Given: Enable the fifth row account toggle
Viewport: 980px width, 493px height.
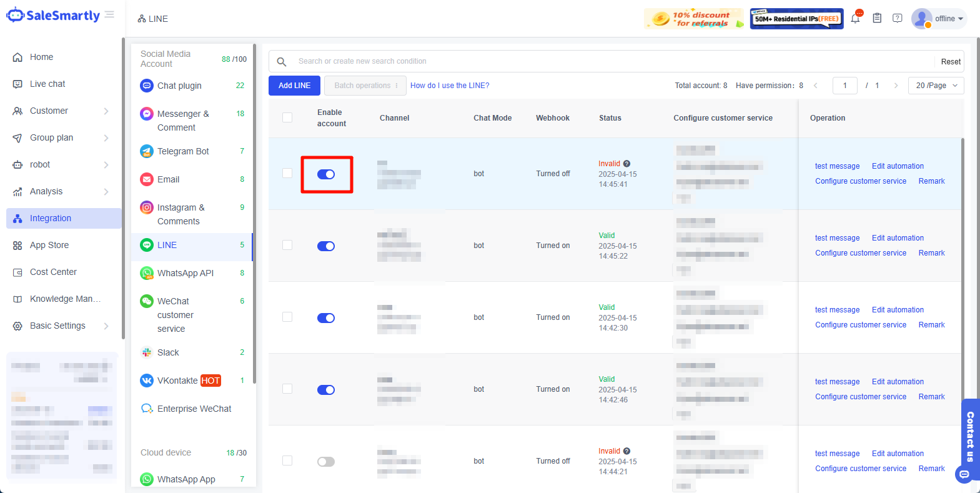Looking at the screenshot, I should (326, 462).
